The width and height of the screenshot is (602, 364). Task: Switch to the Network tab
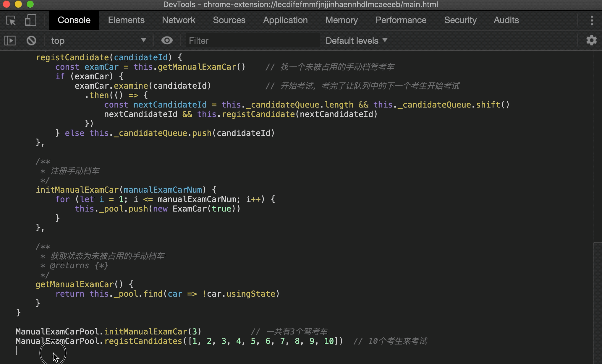(x=179, y=20)
